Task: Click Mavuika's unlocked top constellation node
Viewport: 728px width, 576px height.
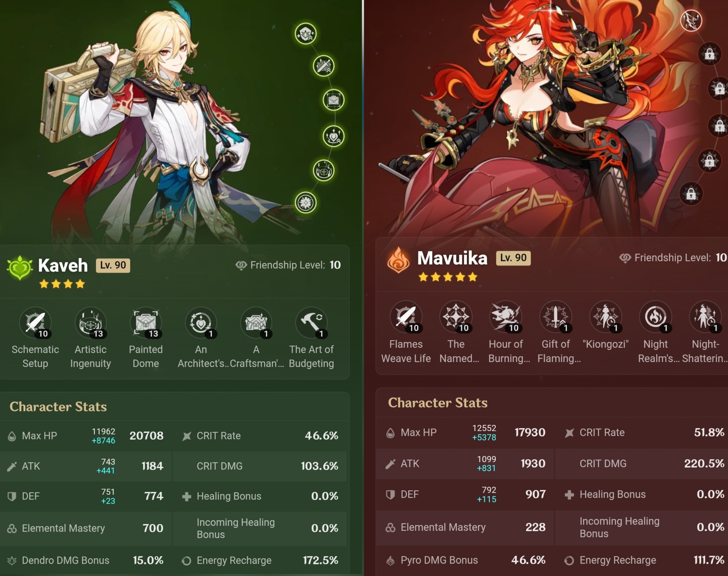Action: click(x=691, y=20)
